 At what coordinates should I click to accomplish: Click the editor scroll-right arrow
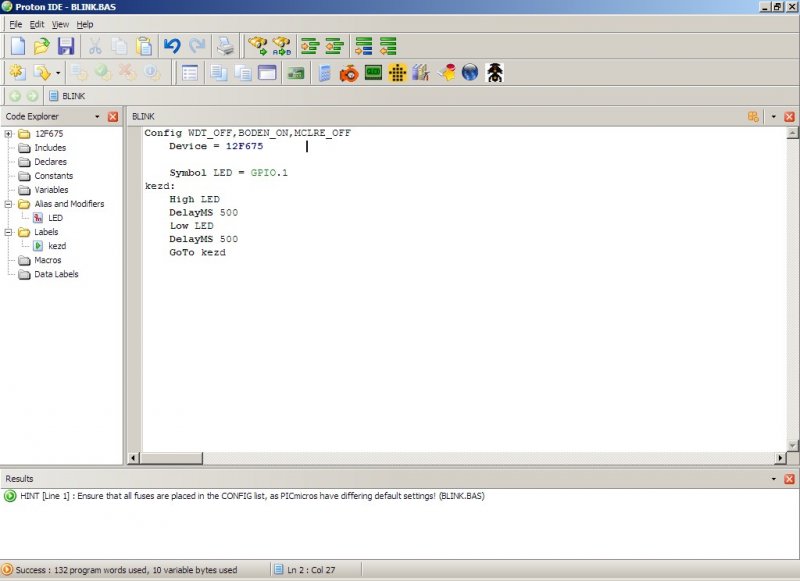780,458
